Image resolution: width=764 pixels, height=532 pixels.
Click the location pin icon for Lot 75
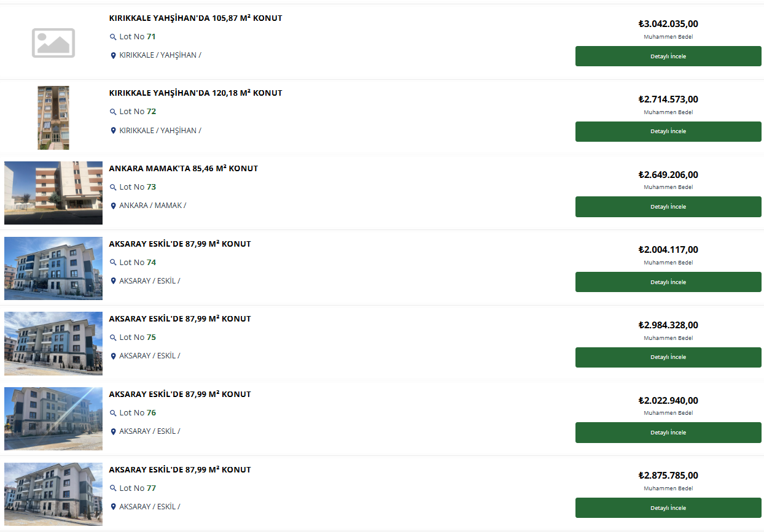[x=113, y=357]
